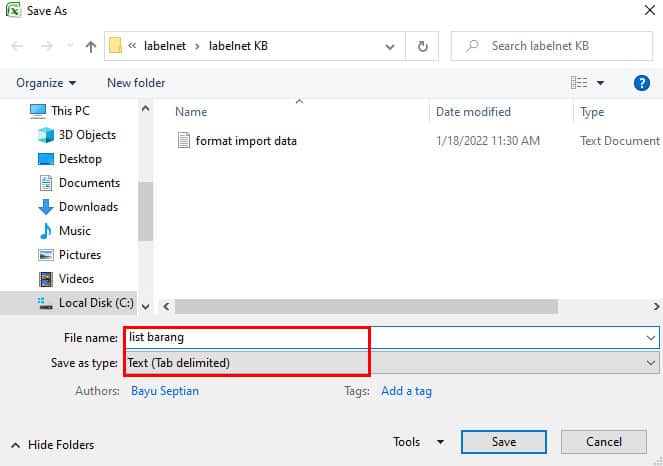Open the Tools dropdown menu
Image resolution: width=663 pixels, height=466 pixels.
click(x=418, y=442)
